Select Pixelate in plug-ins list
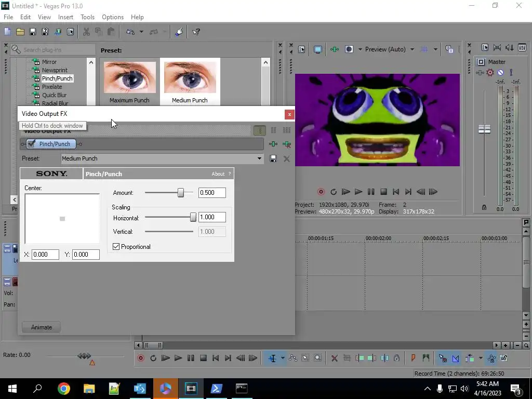Viewport: 532px width, 399px height. click(x=52, y=87)
